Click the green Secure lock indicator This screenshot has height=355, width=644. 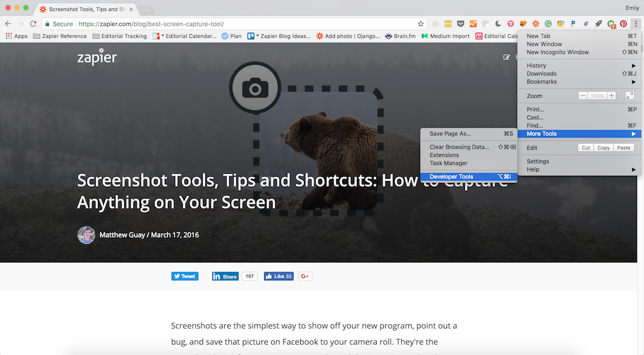pyautogui.click(x=59, y=24)
